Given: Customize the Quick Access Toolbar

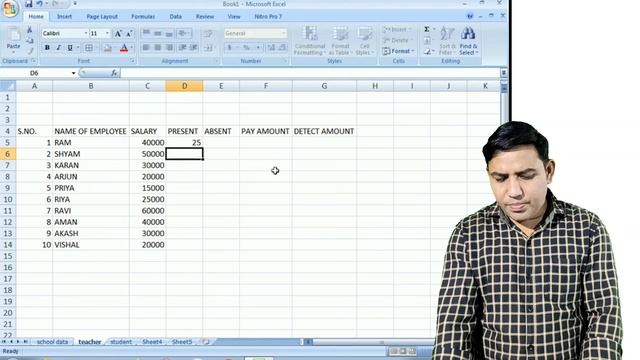Looking at the screenshot, I should (75, 4).
